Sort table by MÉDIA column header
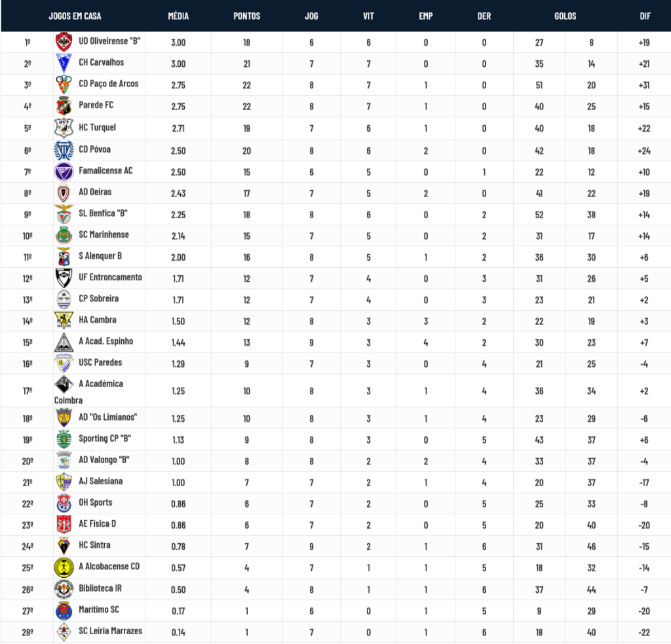 tap(178, 16)
